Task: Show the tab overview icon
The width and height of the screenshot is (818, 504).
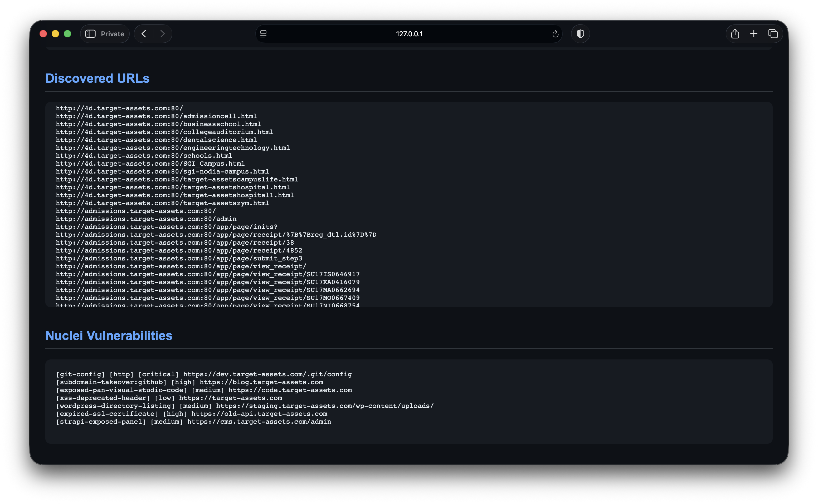Action: click(773, 34)
